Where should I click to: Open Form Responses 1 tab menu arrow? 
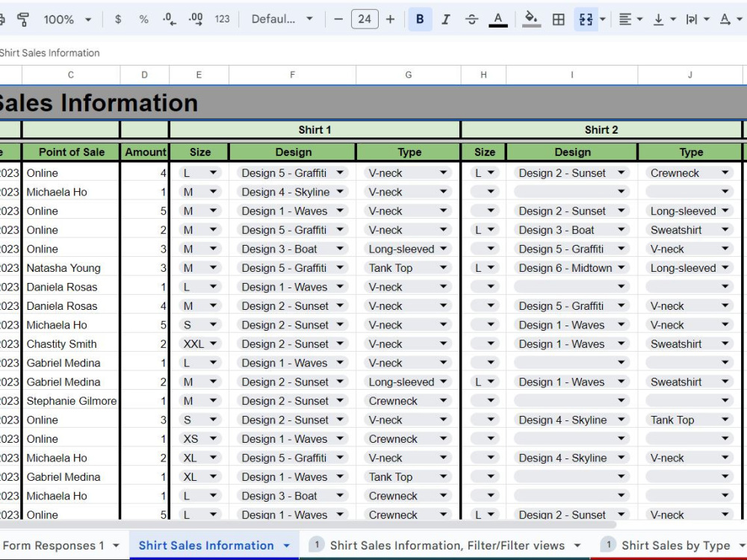pos(116,546)
